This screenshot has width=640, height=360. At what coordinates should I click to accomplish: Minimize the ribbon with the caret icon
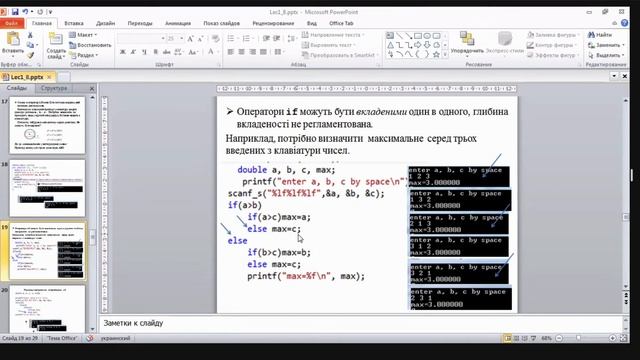tap(615, 23)
